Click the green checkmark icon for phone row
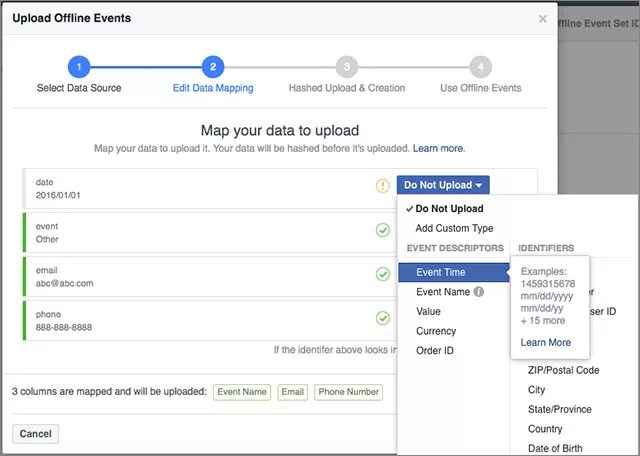640x456 pixels. [382, 318]
